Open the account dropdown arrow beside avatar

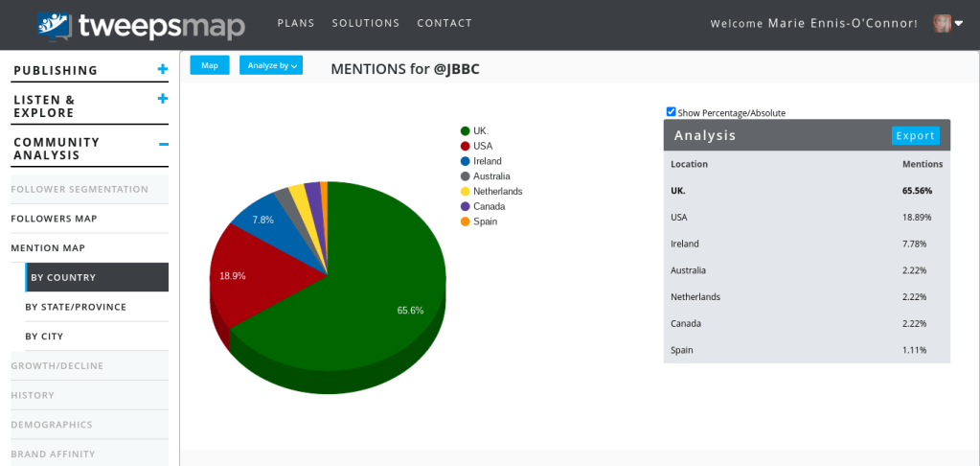click(x=959, y=24)
